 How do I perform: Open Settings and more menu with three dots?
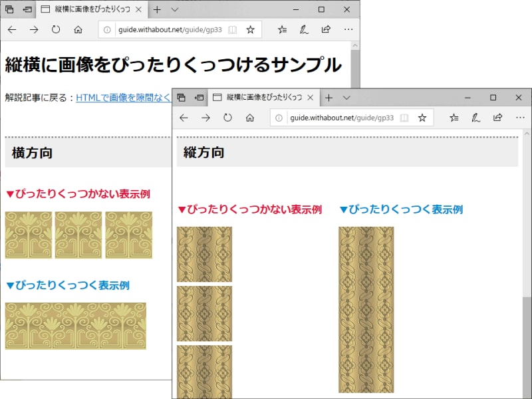click(x=521, y=117)
